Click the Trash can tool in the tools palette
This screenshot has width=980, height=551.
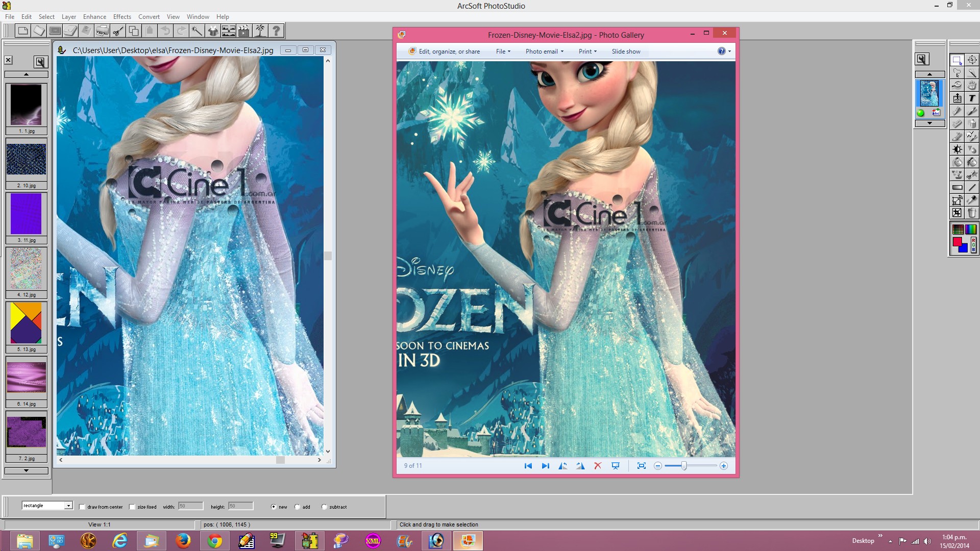pyautogui.click(x=972, y=213)
